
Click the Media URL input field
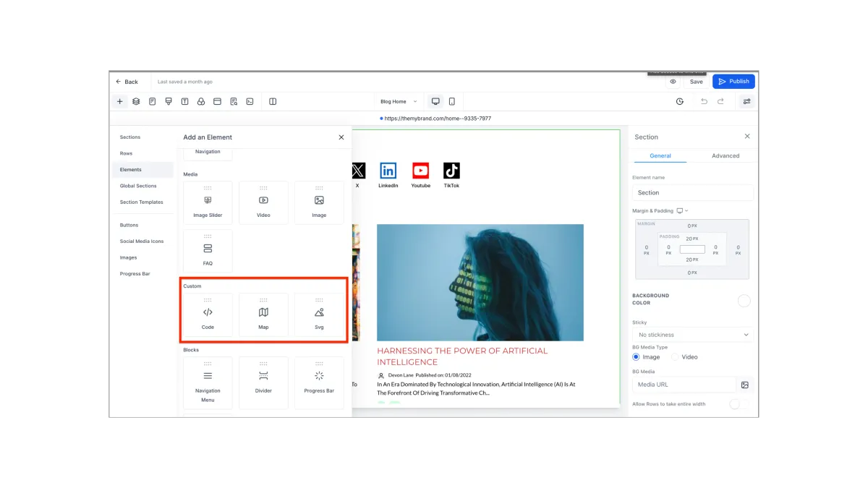[x=684, y=385]
